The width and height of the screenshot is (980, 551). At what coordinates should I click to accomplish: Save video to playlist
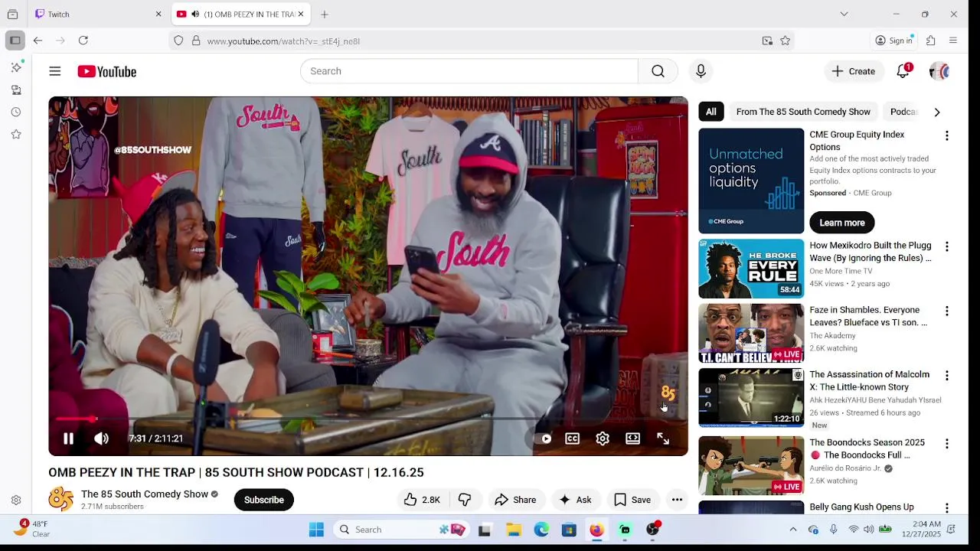coord(632,500)
